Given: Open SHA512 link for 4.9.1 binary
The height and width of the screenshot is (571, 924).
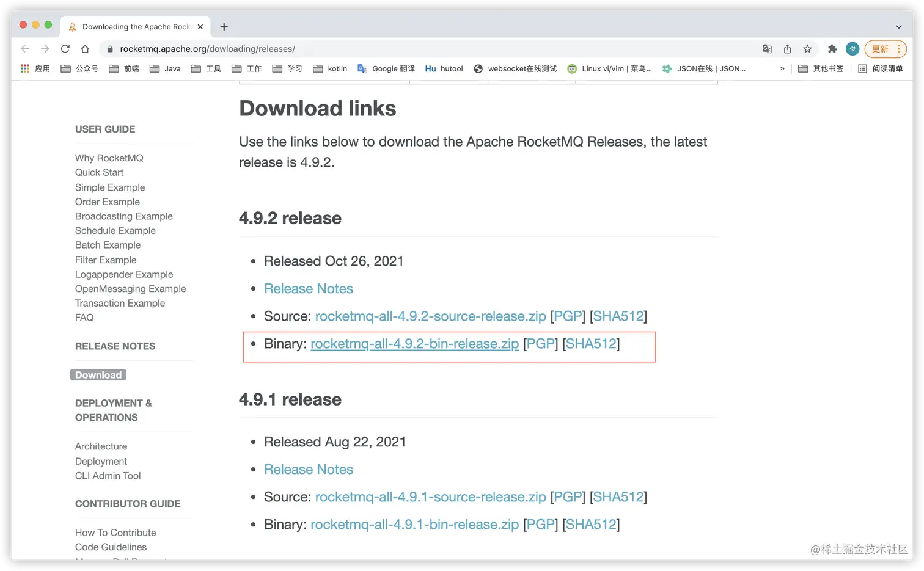Looking at the screenshot, I should coord(592,525).
